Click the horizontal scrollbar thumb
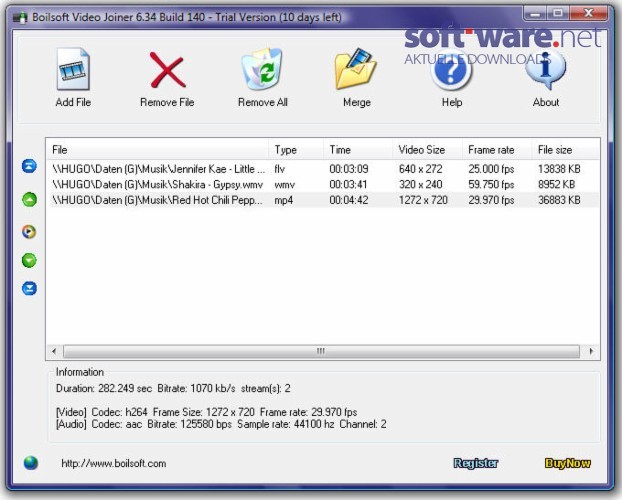 click(x=321, y=351)
